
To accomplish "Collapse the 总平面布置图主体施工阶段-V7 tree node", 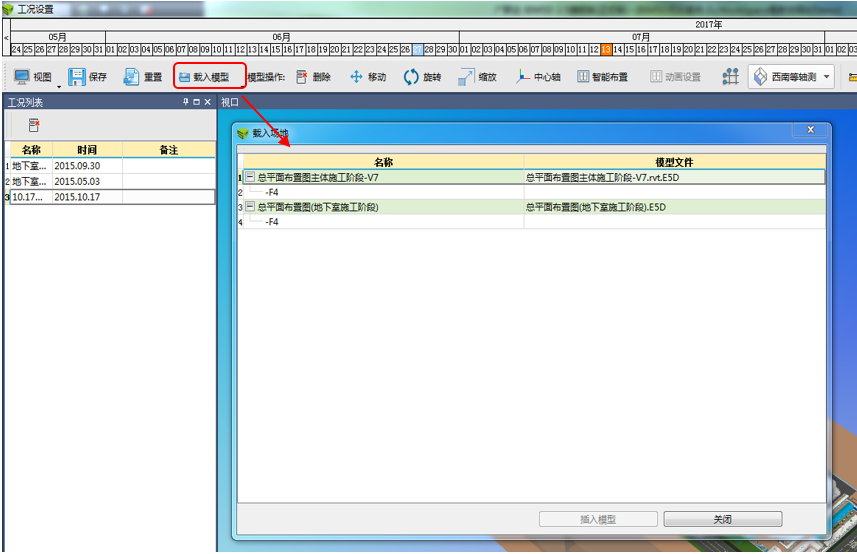I will click(250, 177).
